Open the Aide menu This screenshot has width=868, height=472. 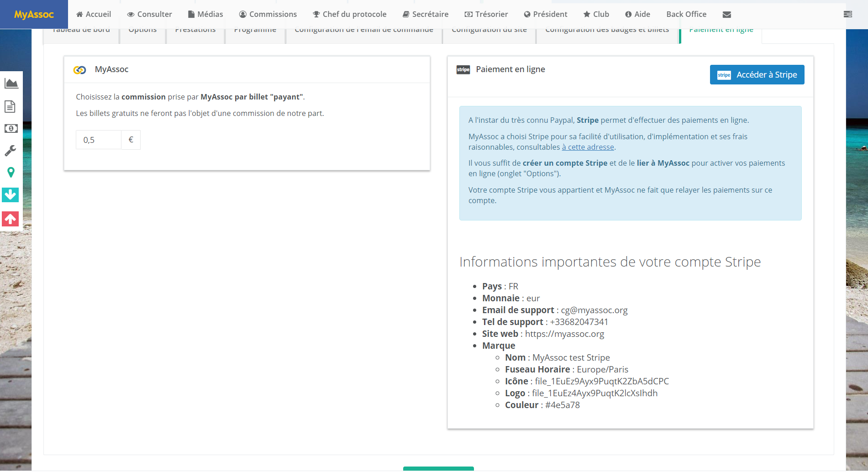637,14
